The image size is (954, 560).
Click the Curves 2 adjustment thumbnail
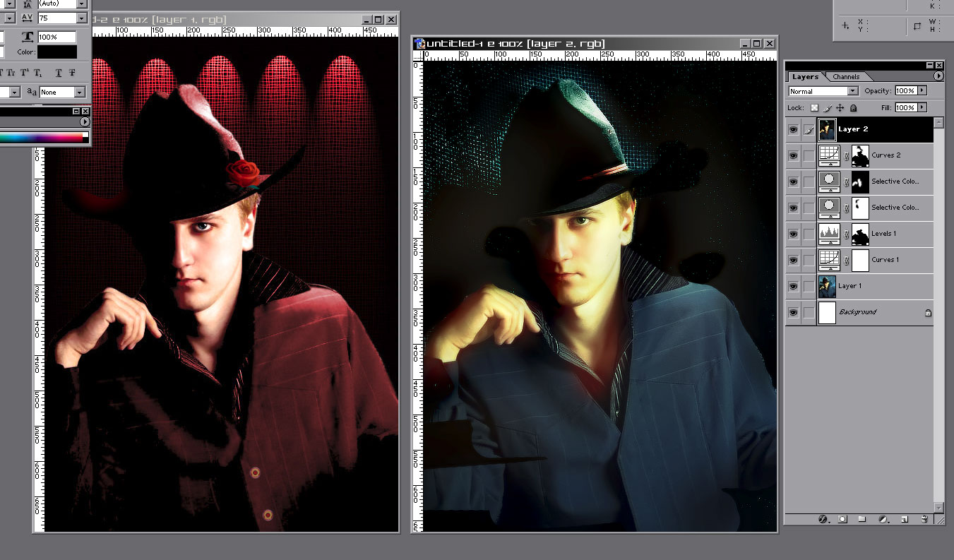828,155
